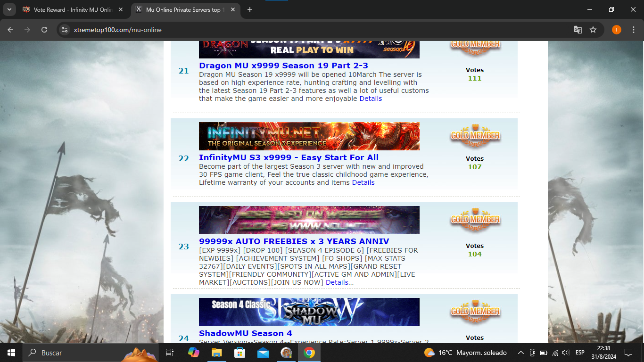This screenshot has height=362, width=644.
Task: Click the vote count 111
Action: (475, 78)
